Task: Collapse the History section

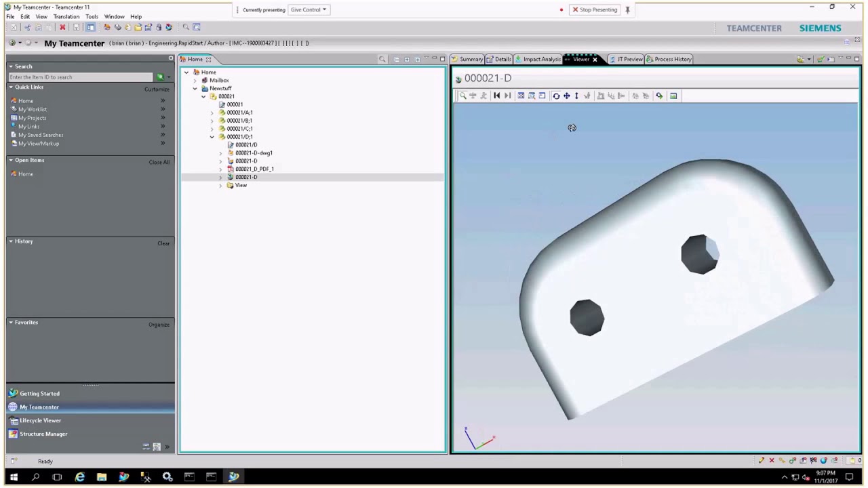Action: [11, 241]
